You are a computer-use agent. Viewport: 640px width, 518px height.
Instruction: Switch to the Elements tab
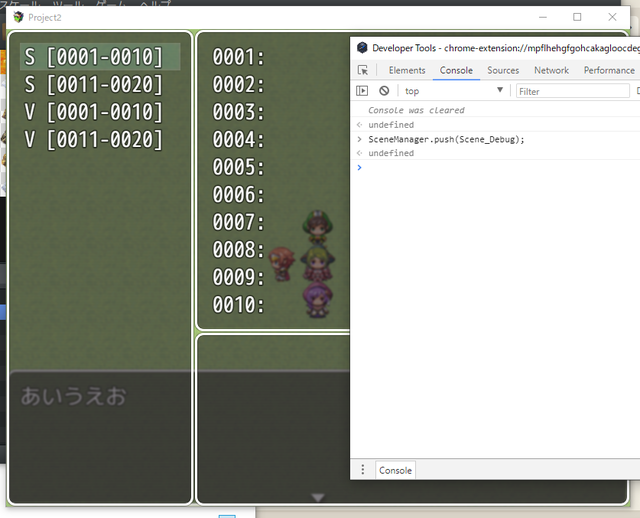(x=407, y=70)
